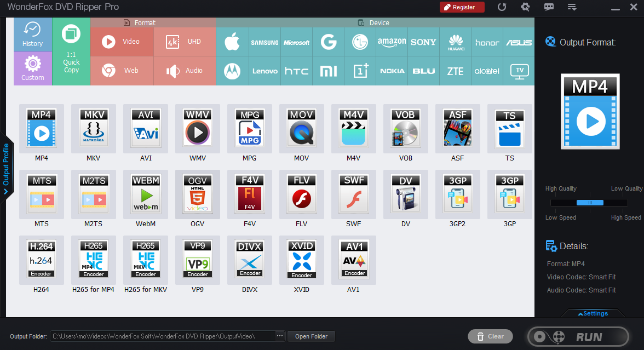Open the feedback chat icon
Screen dimensions: 644x350
point(549,7)
